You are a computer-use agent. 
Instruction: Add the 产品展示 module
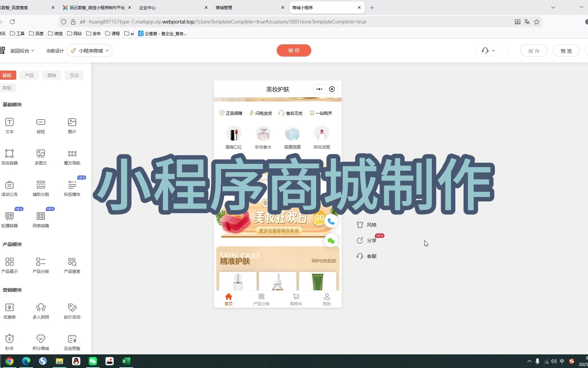[10, 265]
